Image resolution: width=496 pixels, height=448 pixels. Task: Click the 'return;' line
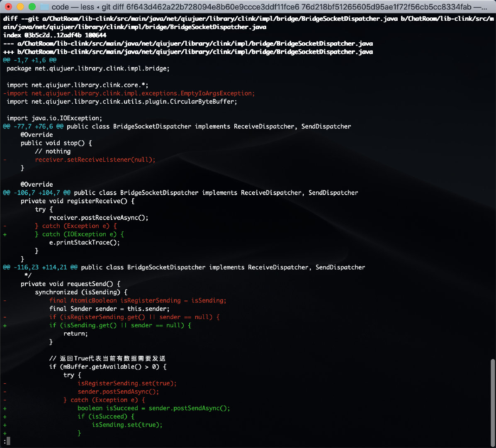(x=75, y=334)
